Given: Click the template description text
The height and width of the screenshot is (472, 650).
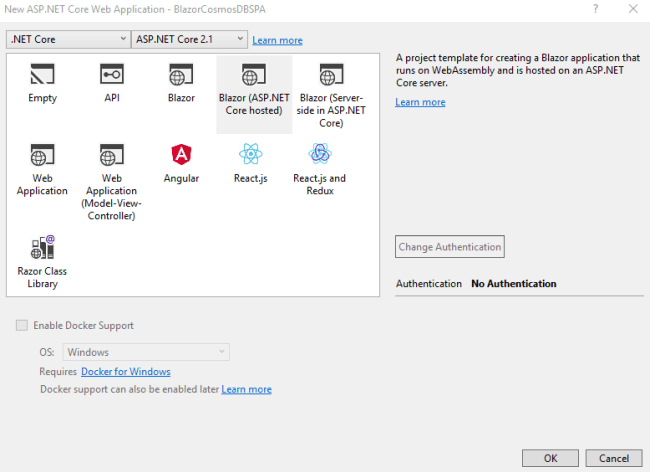Looking at the screenshot, I should 518,70.
